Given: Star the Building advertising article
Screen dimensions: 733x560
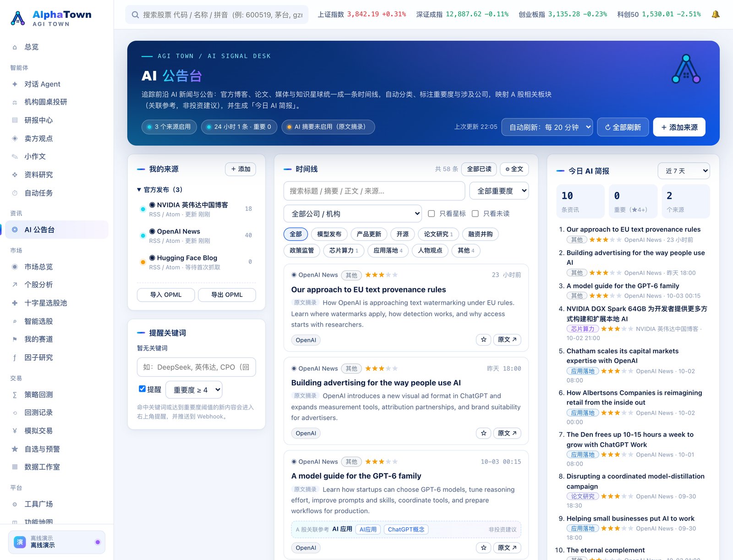Looking at the screenshot, I should pos(483,433).
